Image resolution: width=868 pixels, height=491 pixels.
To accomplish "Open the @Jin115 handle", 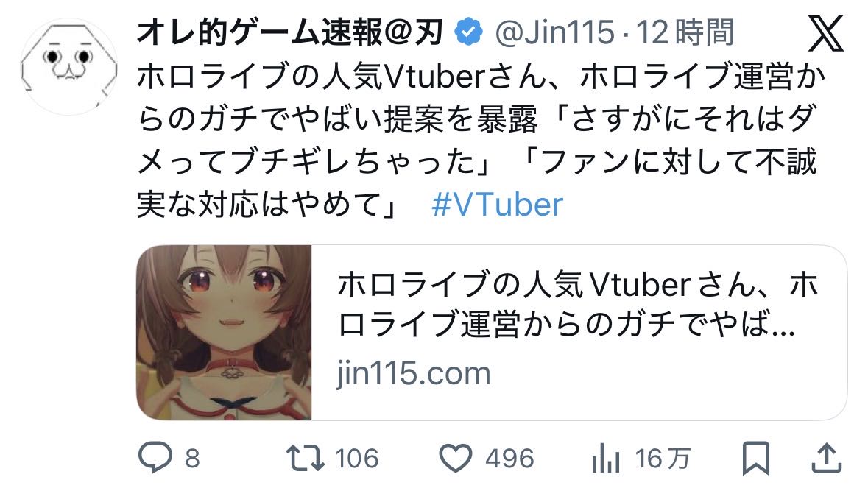I will tap(554, 32).
